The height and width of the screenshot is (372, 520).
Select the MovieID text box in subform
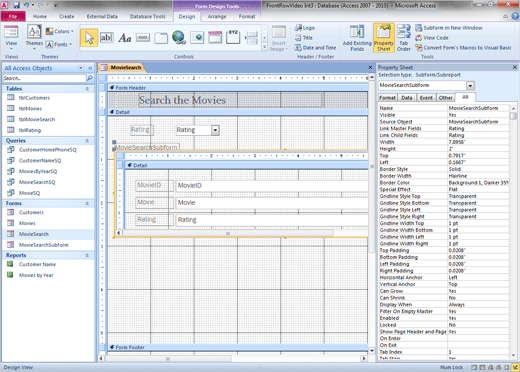(272, 186)
